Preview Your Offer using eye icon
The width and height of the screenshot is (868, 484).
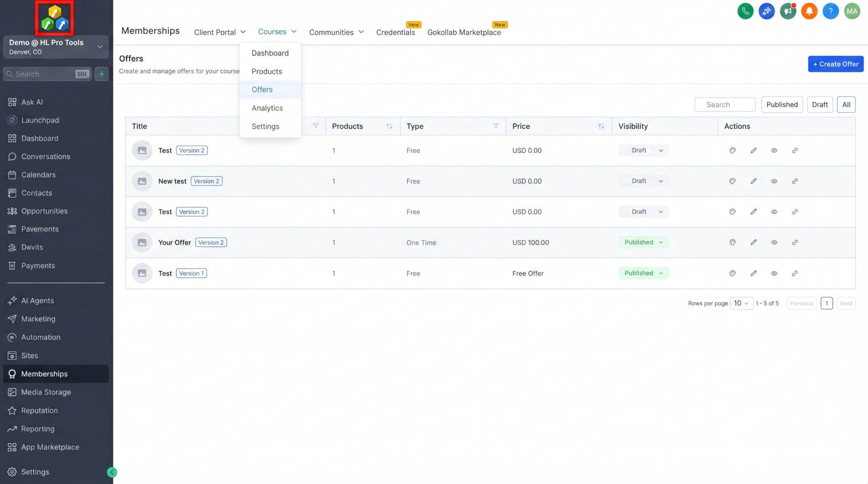click(774, 243)
